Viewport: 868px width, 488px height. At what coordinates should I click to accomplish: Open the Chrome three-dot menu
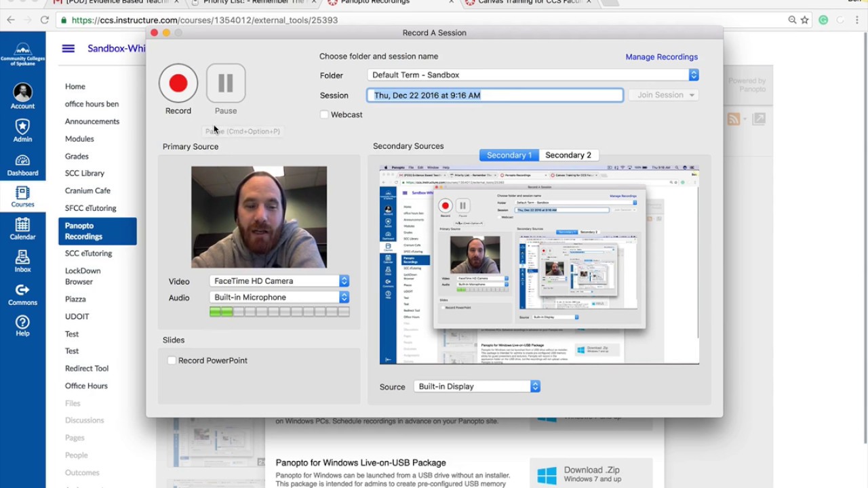pos(859,20)
